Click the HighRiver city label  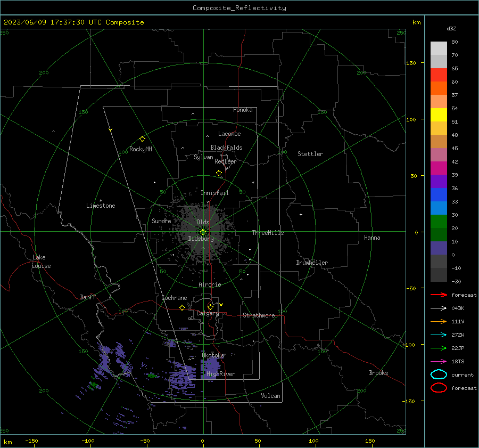tap(221, 374)
